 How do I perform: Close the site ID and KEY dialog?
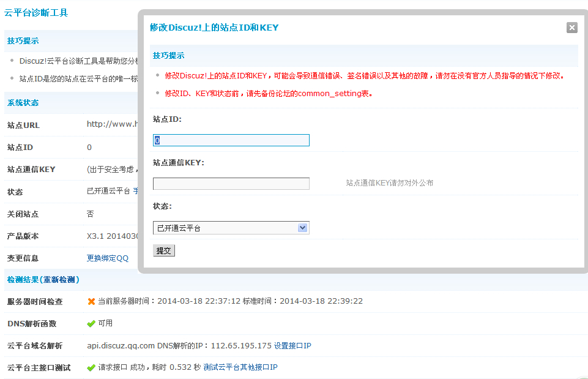[x=572, y=28]
